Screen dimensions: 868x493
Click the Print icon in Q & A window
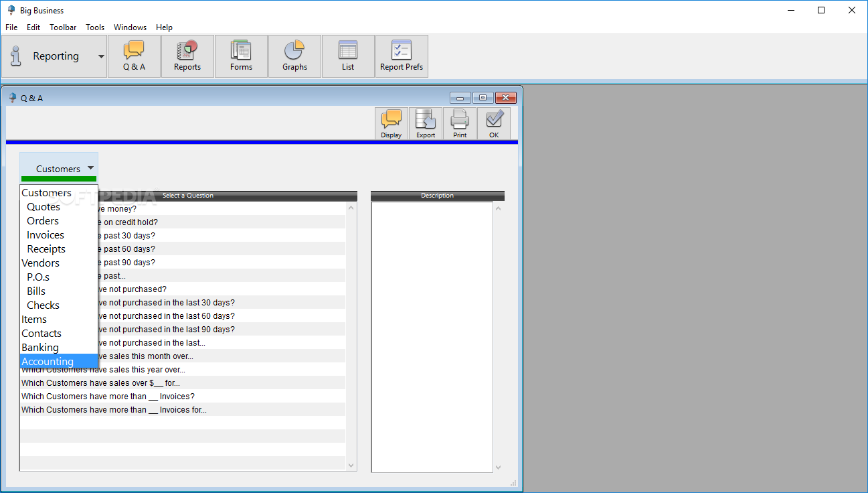[460, 123]
